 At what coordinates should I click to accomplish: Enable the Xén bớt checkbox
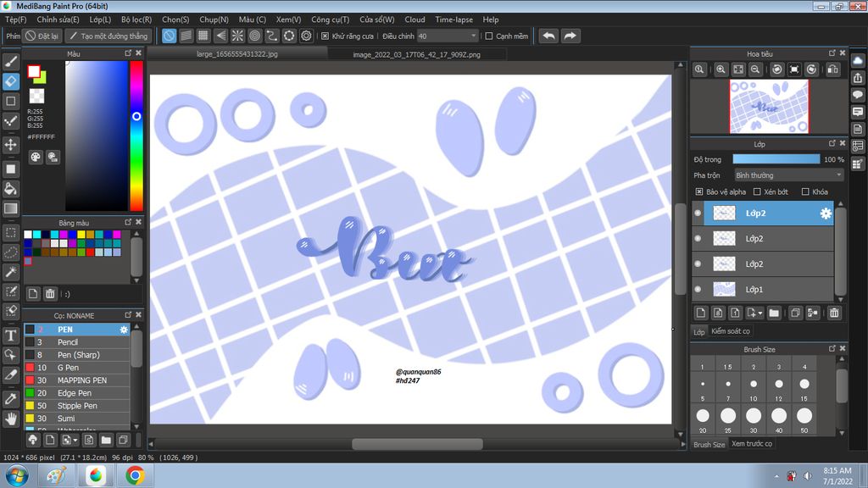[757, 192]
